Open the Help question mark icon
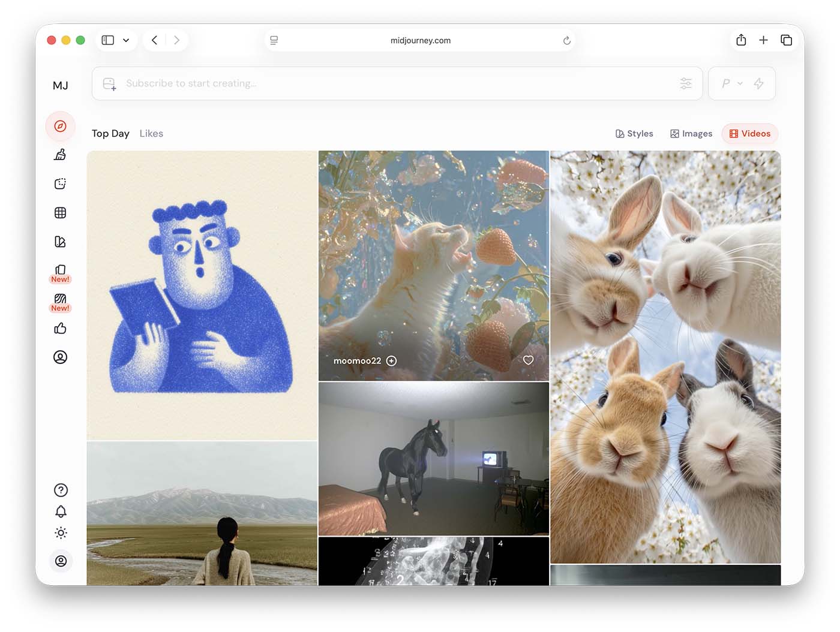The width and height of the screenshot is (840, 632). click(61, 490)
